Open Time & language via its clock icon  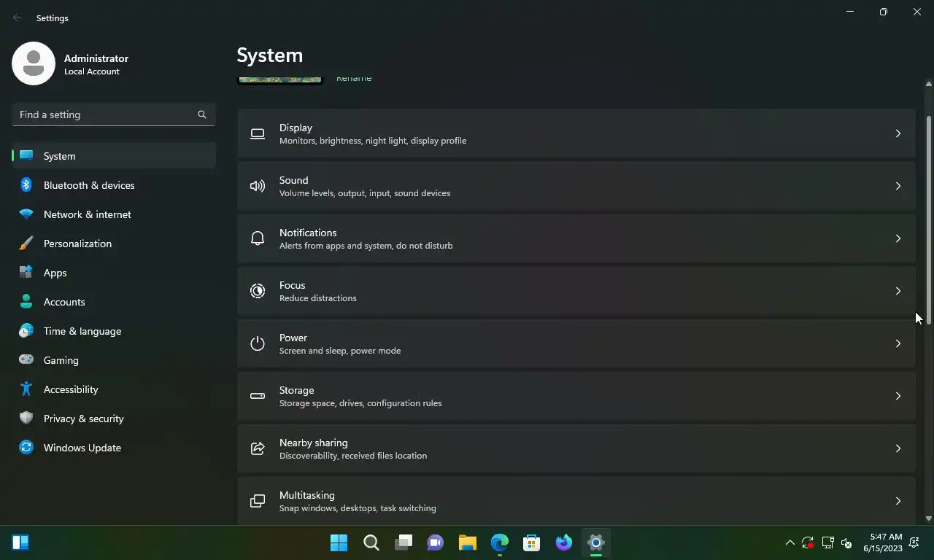coord(26,331)
